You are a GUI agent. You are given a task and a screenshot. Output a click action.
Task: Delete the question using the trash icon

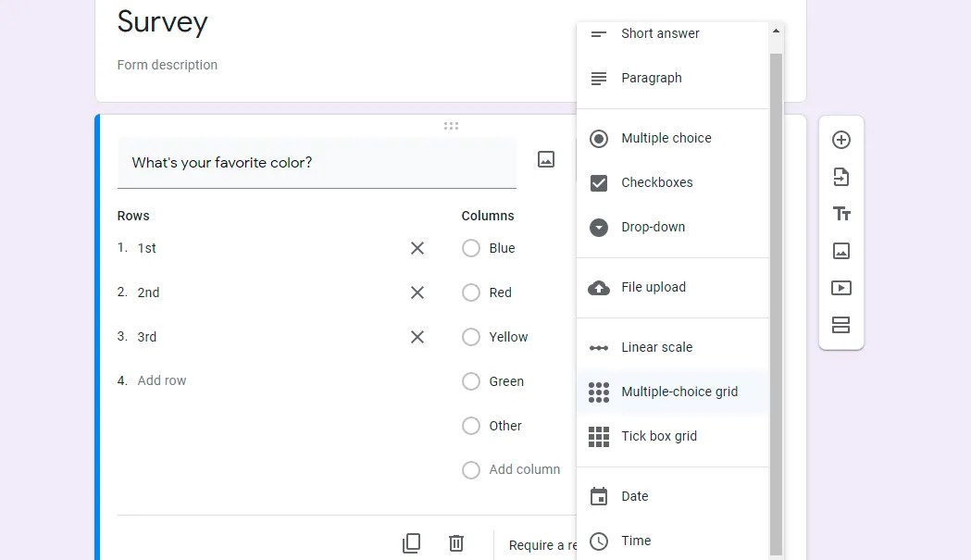[x=456, y=543]
